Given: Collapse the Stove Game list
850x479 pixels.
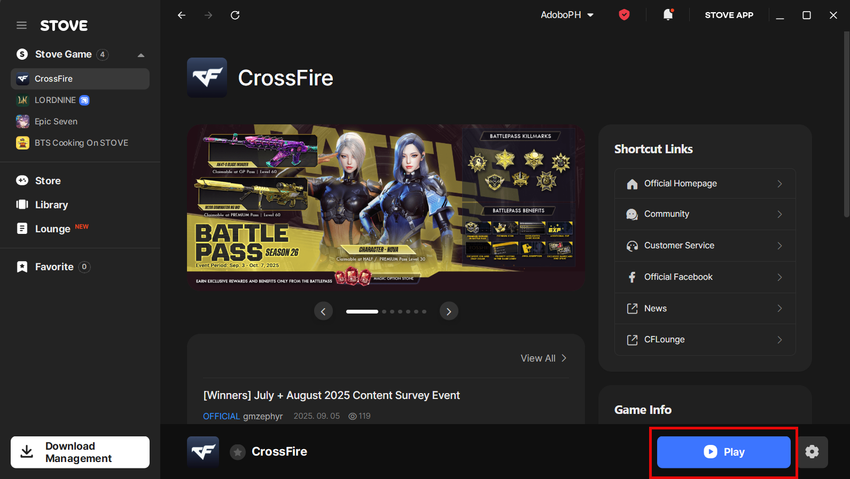Looking at the screenshot, I should 141,54.
